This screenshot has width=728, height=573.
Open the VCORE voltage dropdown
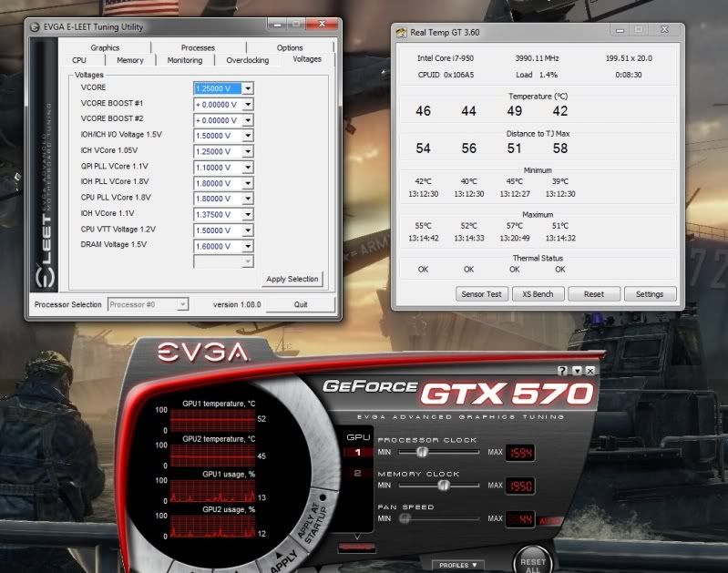[248, 88]
